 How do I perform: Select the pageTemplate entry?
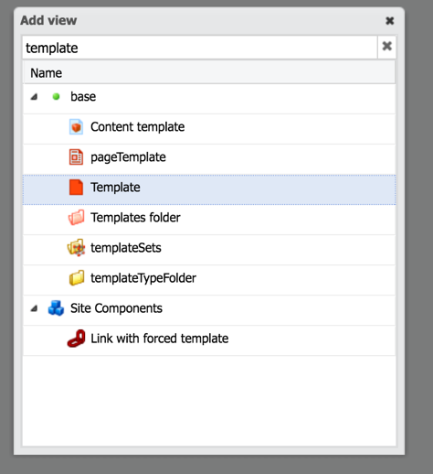coord(209,159)
